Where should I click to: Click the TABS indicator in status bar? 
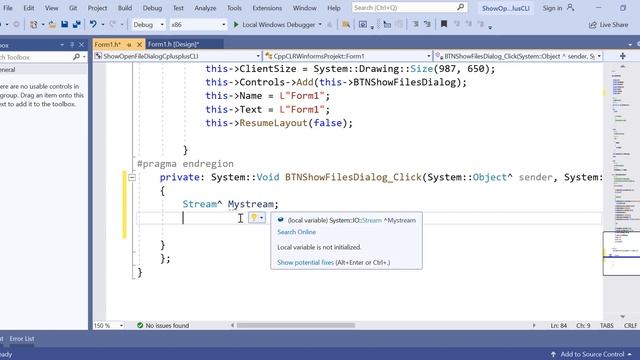(607, 325)
